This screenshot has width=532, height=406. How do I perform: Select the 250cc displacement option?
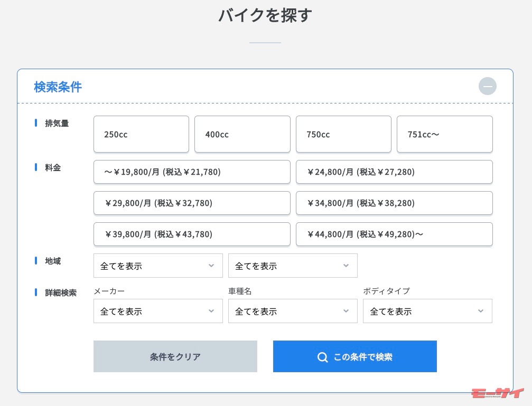141,134
